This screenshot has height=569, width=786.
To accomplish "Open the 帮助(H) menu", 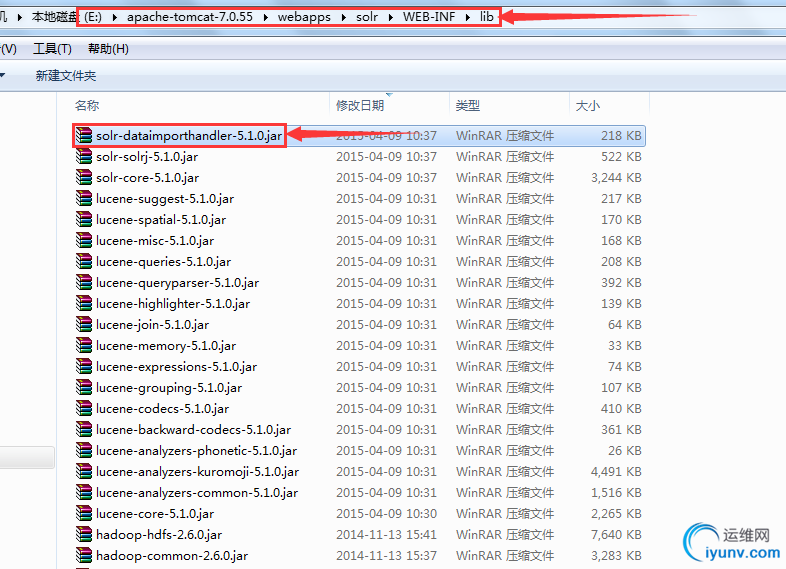I will [x=108, y=49].
